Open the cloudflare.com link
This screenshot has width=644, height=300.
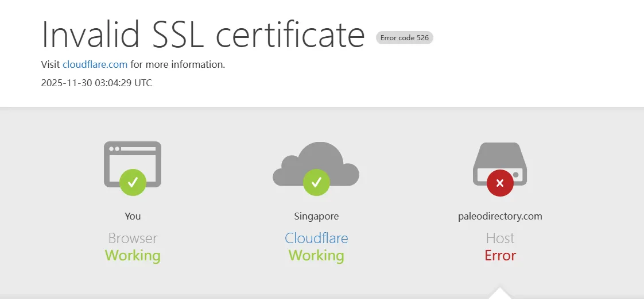pos(95,64)
